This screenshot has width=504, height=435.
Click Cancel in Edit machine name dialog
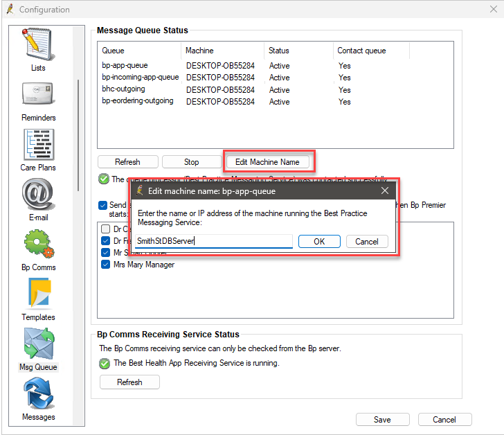367,242
